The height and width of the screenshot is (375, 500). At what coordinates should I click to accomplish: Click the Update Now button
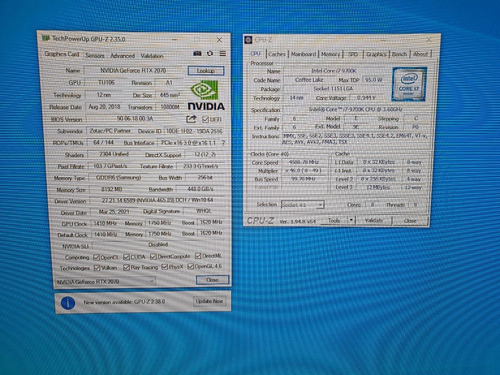pos(209,301)
